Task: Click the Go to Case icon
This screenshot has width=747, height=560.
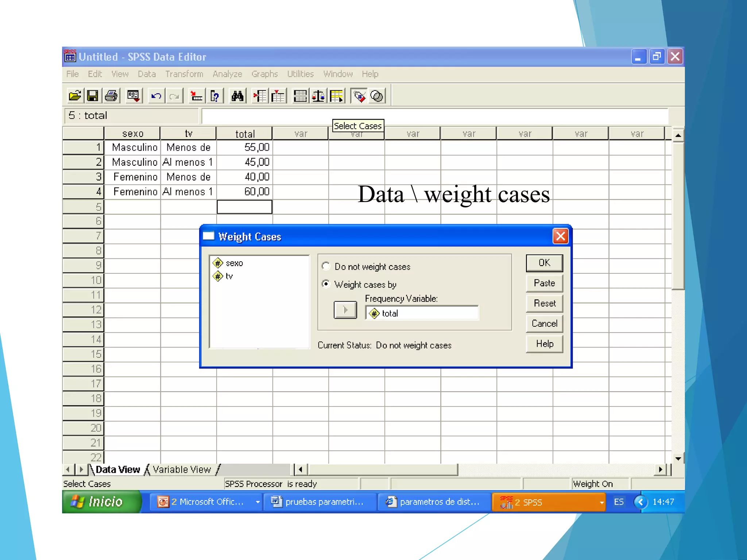Action: point(196,96)
